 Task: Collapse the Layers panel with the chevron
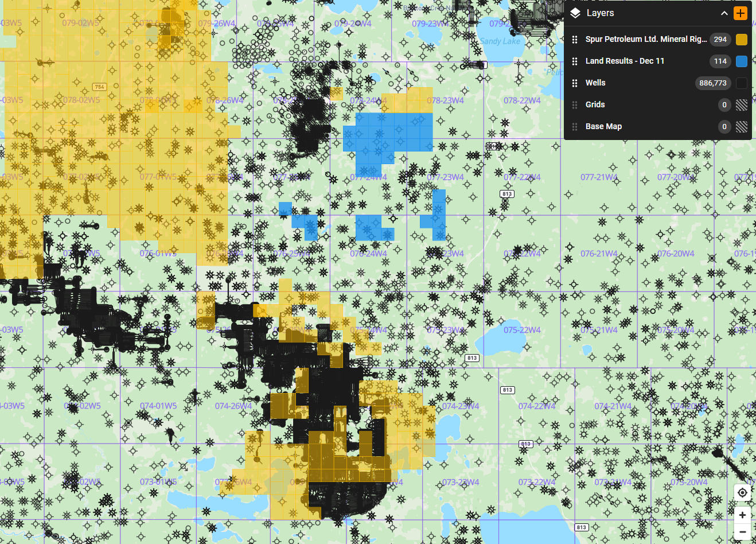(724, 13)
